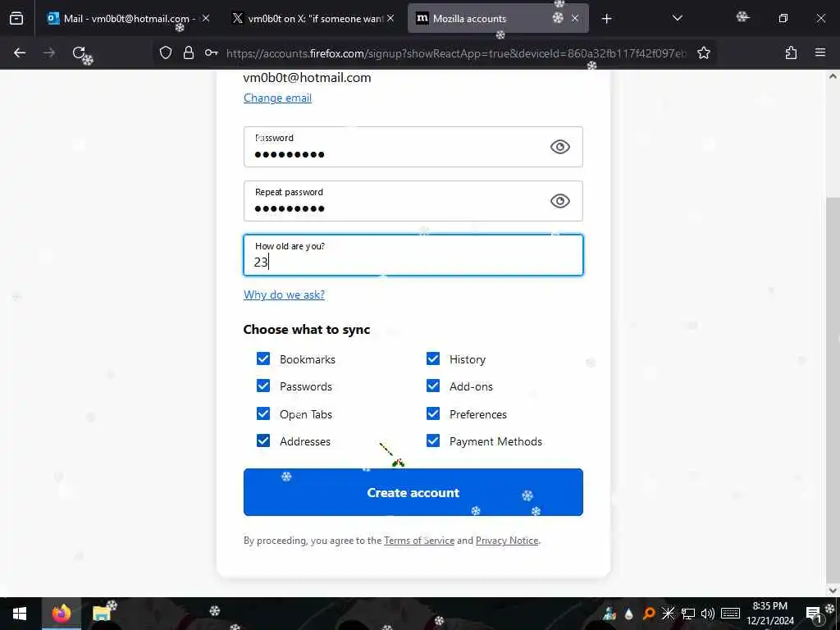Image resolution: width=840 pixels, height=630 pixels.
Task: Click the site security padlock icon
Action: [189, 52]
